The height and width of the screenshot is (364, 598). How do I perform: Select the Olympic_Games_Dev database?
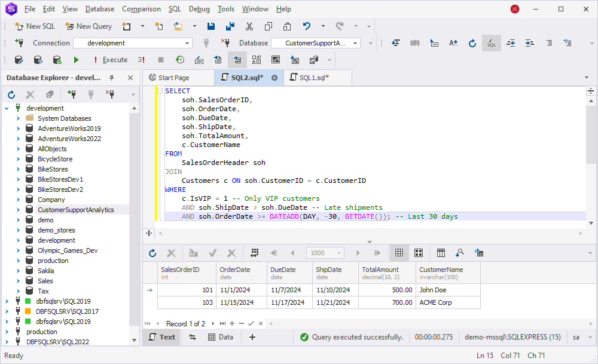[x=68, y=250]
